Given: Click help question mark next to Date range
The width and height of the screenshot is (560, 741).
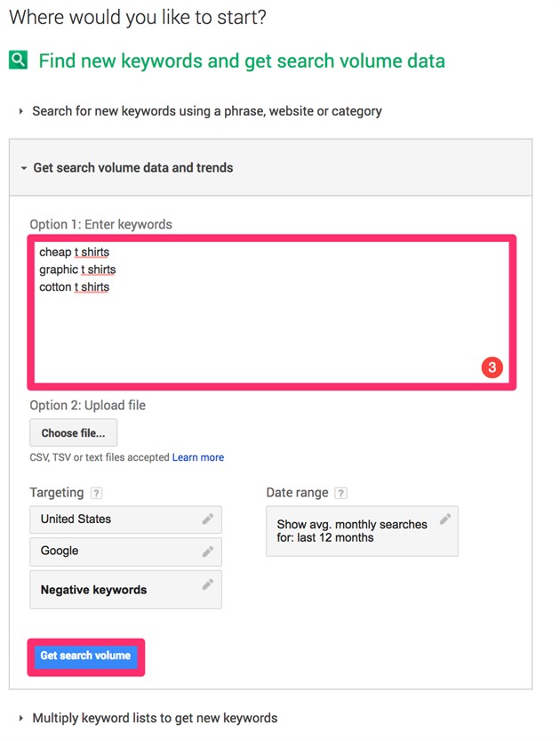Looking at the screenshot, I should coord(340,493).
